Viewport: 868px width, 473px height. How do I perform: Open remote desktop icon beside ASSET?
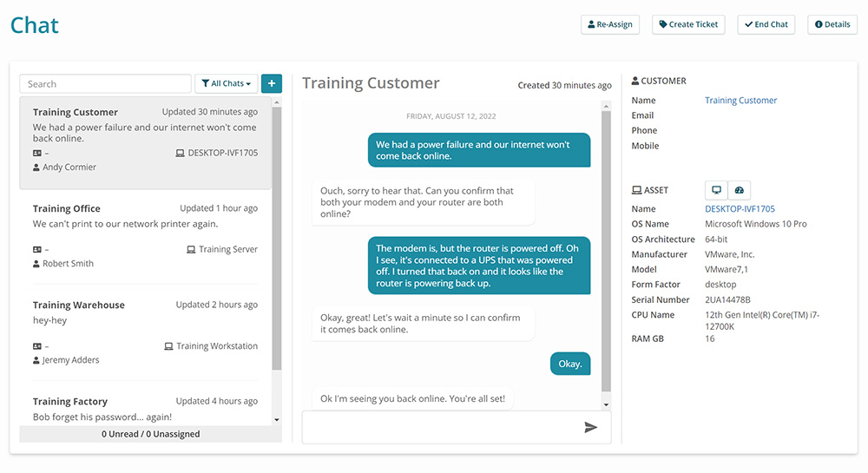pyautogui.click(x=716, y=190)
